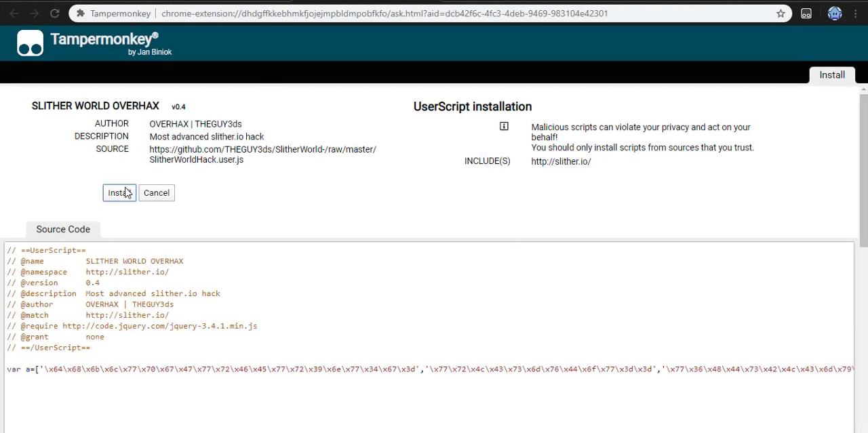Click the @version 0.4 code line
Viewport: 868px width, 433px height.
tap(53, 283)
